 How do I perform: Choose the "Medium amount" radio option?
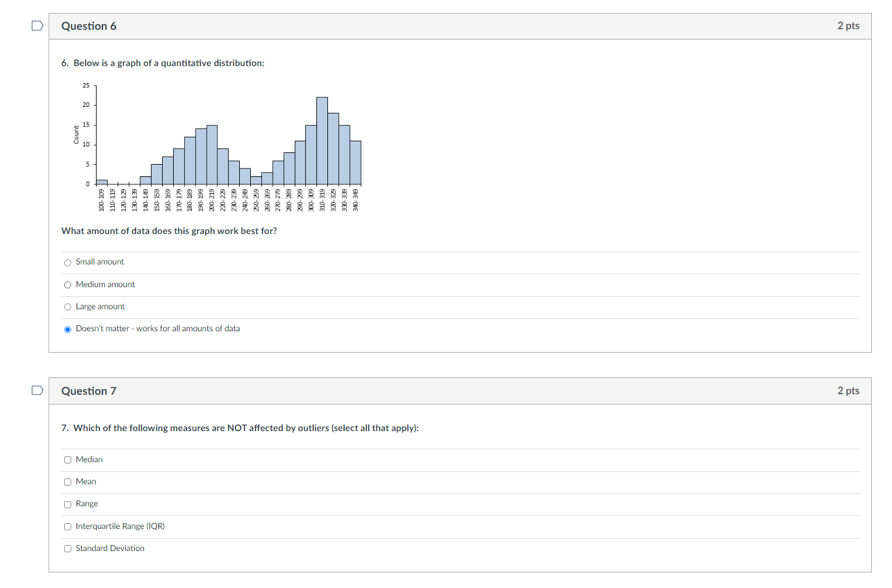pos(67,285)
